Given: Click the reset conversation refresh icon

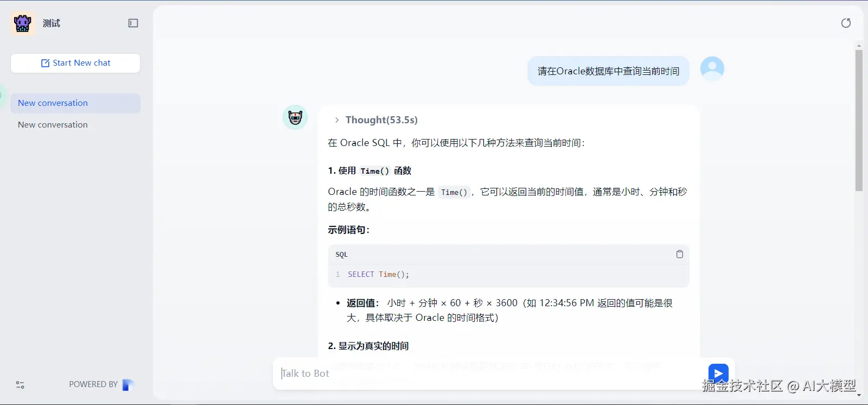Looking at the screenshot, I should tap(846, 23).
